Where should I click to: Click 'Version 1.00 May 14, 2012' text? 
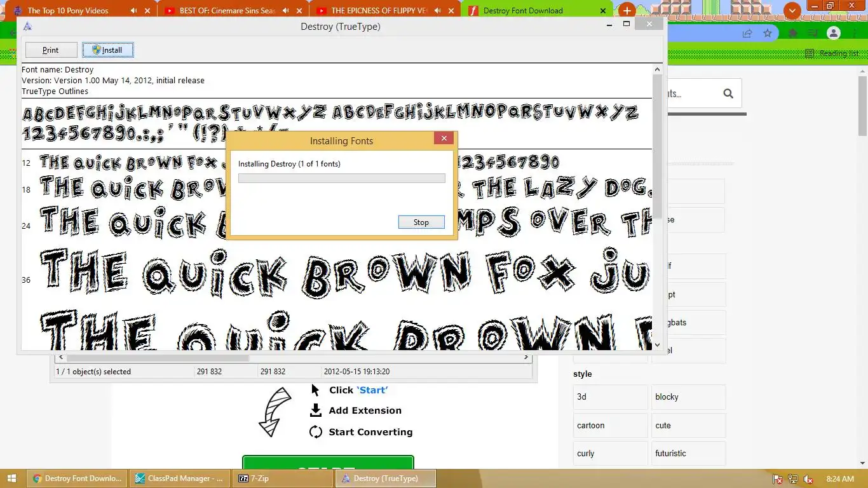coord(113,81)
